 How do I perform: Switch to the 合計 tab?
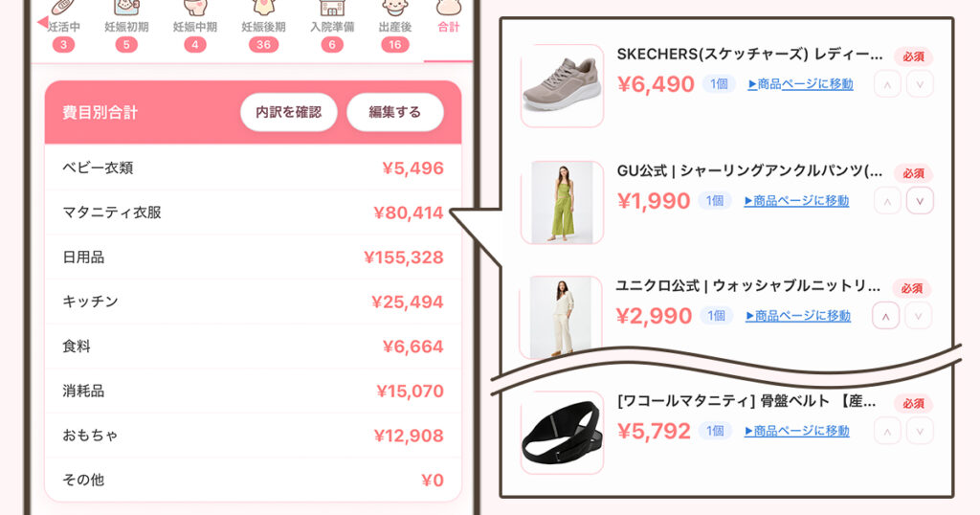448,27
